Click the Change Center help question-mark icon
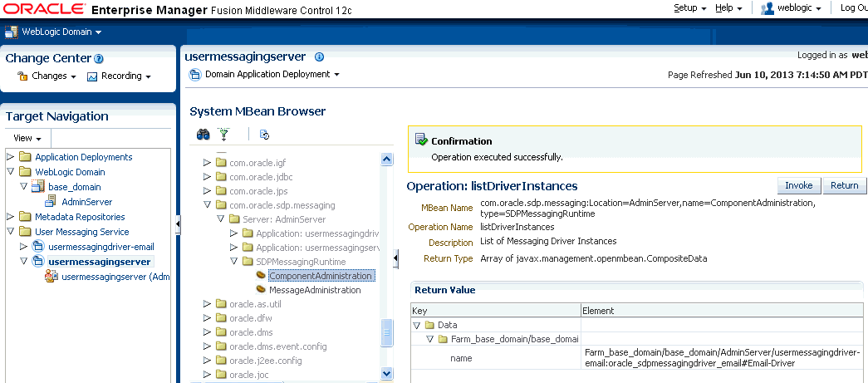This screenshot has width=868, height=383. 99,59
